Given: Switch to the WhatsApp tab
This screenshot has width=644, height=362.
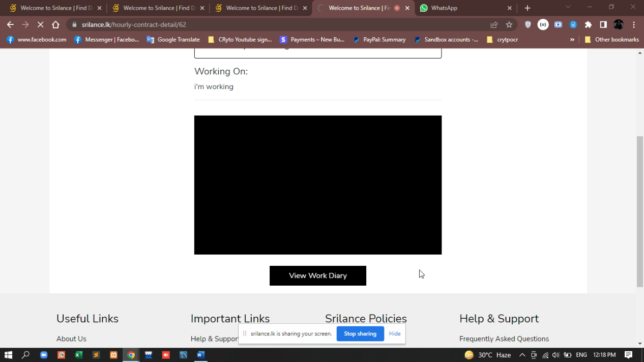Looking at the screenshot, I should pos(463,8).
